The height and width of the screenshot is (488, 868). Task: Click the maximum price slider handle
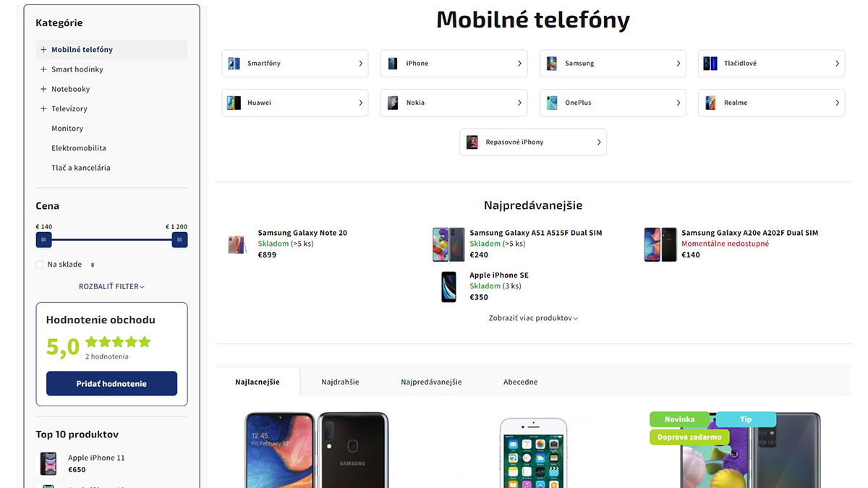click(x=180, y=239)
